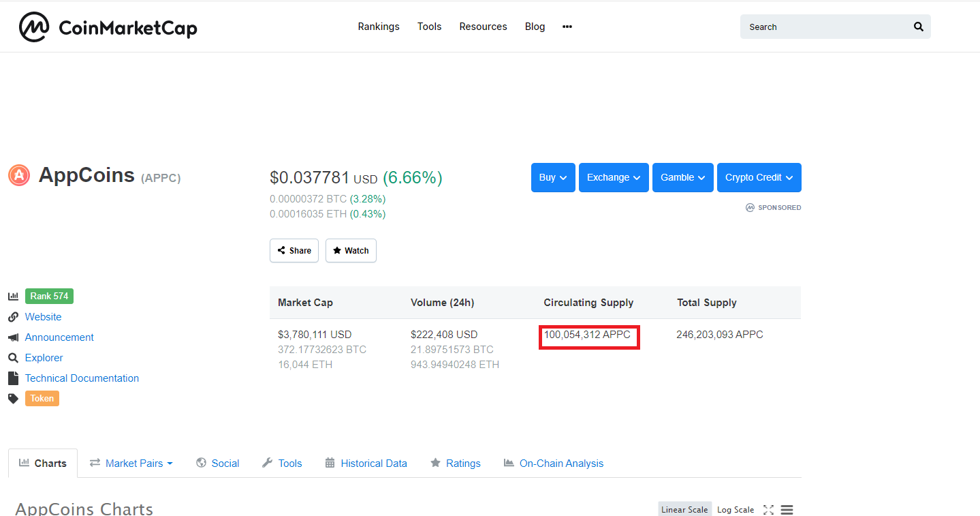Click the Token badge
Viewport: 980px width, 516px height.
pos(42,399)
